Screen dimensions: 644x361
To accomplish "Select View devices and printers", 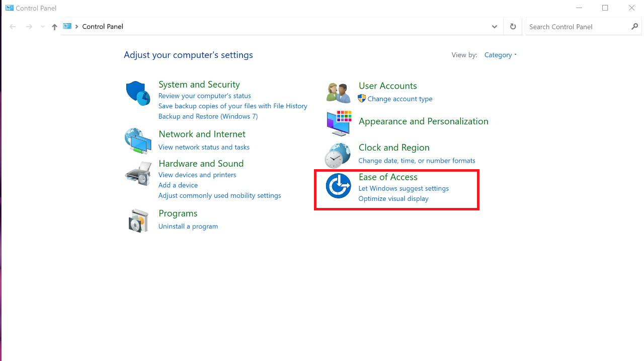I will click(197, 175).
